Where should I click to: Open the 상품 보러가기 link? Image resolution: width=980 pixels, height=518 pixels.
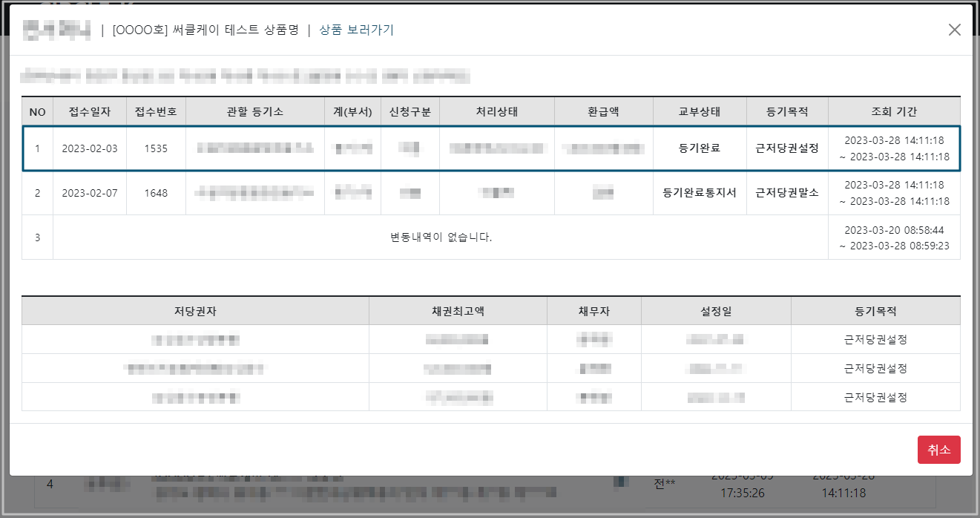point(356,30)
